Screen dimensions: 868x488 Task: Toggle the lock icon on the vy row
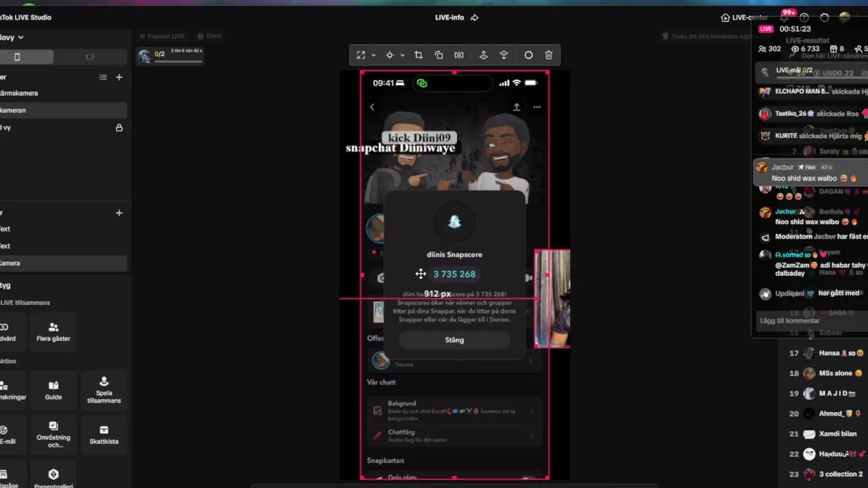click(119, 127)
